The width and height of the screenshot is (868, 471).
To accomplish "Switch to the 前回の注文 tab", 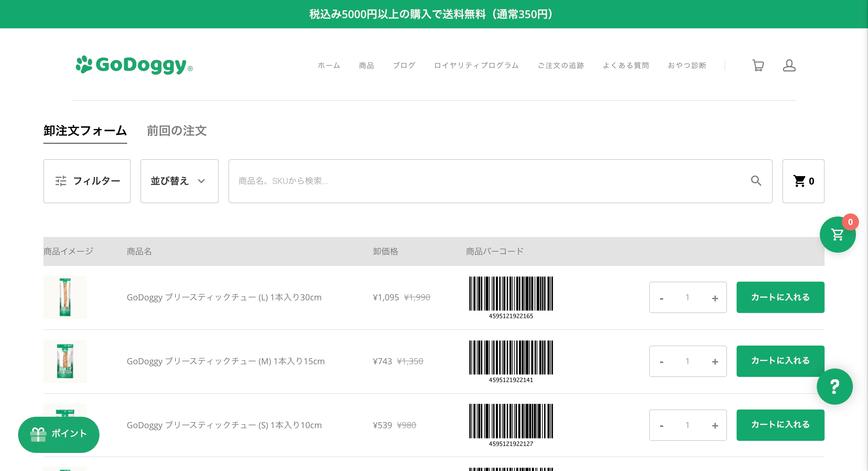I will pyautogui.click(x=177, y=131).
